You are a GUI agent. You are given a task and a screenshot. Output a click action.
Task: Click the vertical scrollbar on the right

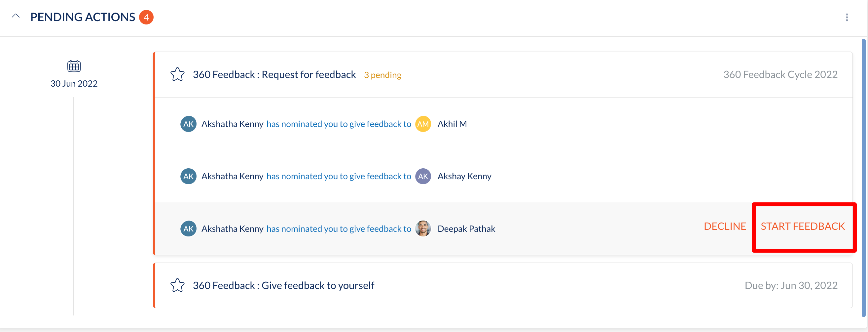coord(863,178)
